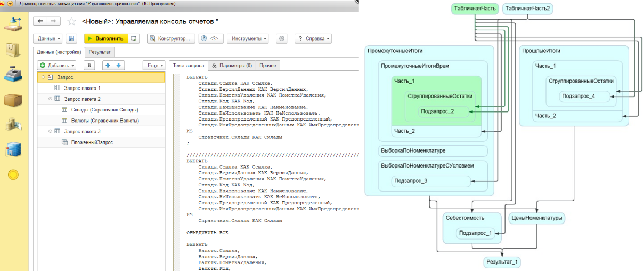Click the back navigation arrow
Image resolution: width=644 pixels, height=271 pixels.
pos(40,21)
